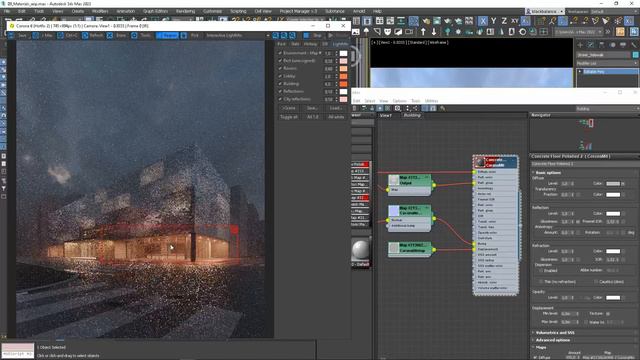Viewport: 640px width, 360px height.
Task: Click Erase in the Corona frame buffer
Action: pos(117,36)
